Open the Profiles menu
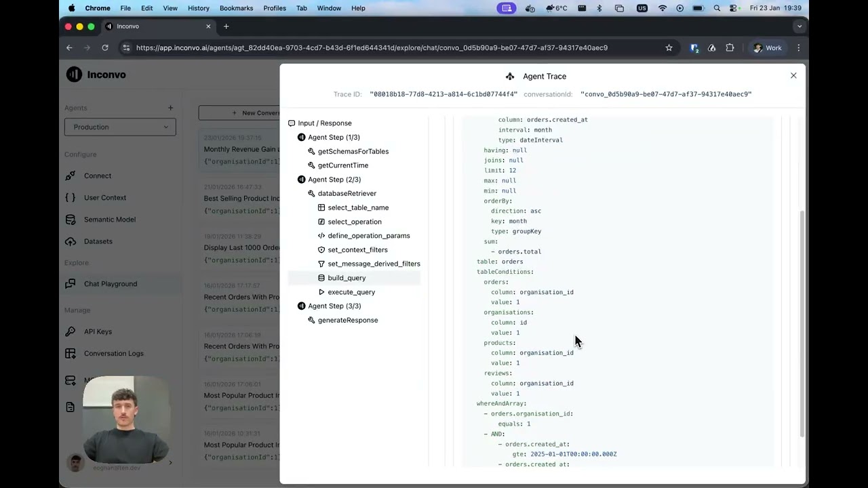 [x=275, y=8]
